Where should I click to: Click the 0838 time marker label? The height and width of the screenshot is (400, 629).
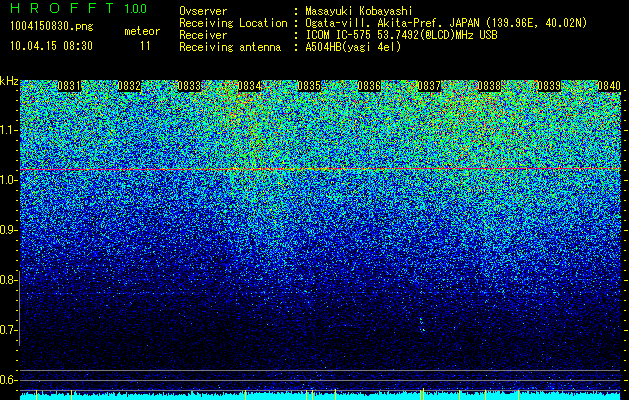point(489,86)
